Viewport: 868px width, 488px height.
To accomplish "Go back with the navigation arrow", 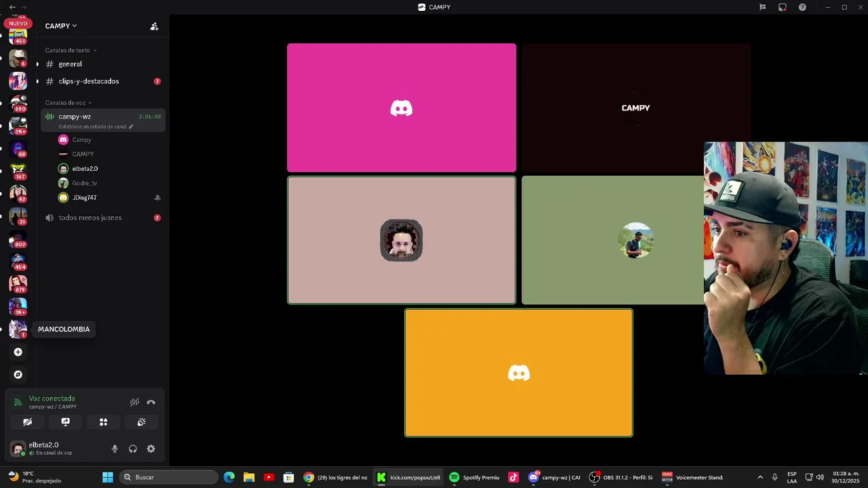I will click(x=12, y=7).
